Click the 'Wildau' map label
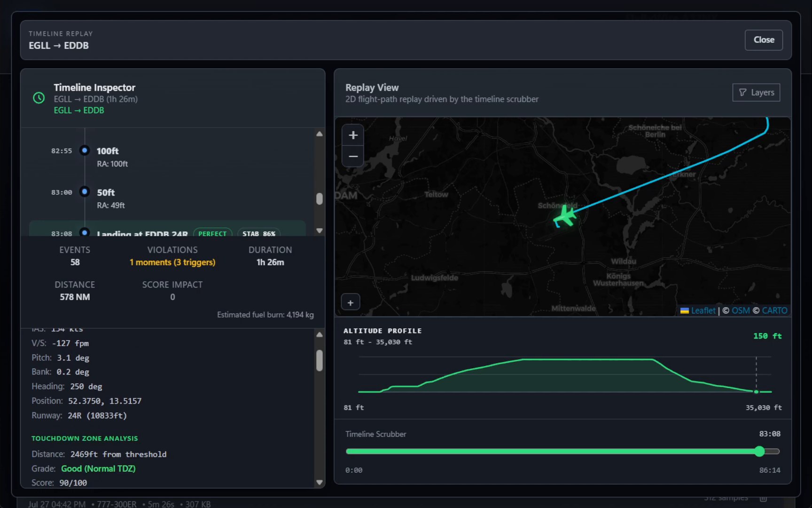The image size is (812, 508). tap(624, 261)
